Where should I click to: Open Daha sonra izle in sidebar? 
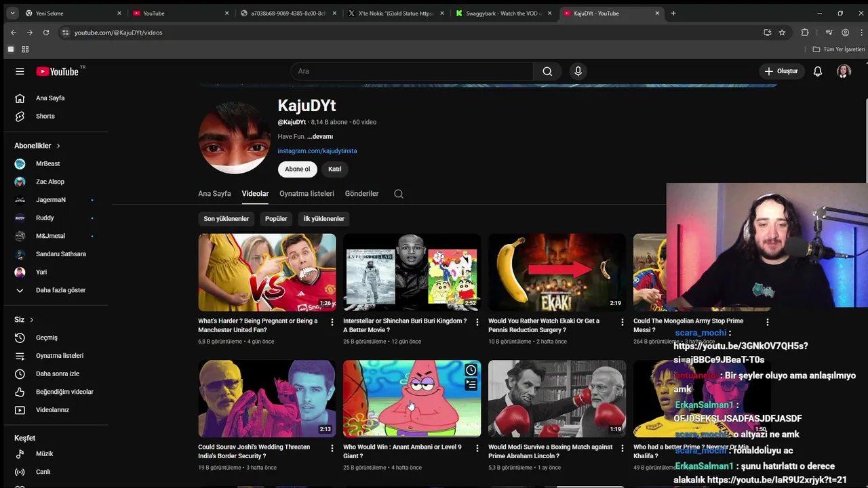(60, 373)
